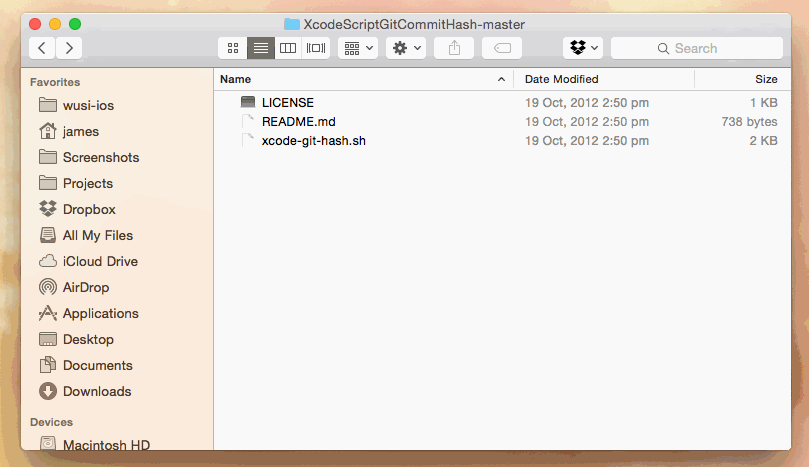This screenshot has width=809, height=467.
Task: Sort by the Name column header
Action: (363, 79)
